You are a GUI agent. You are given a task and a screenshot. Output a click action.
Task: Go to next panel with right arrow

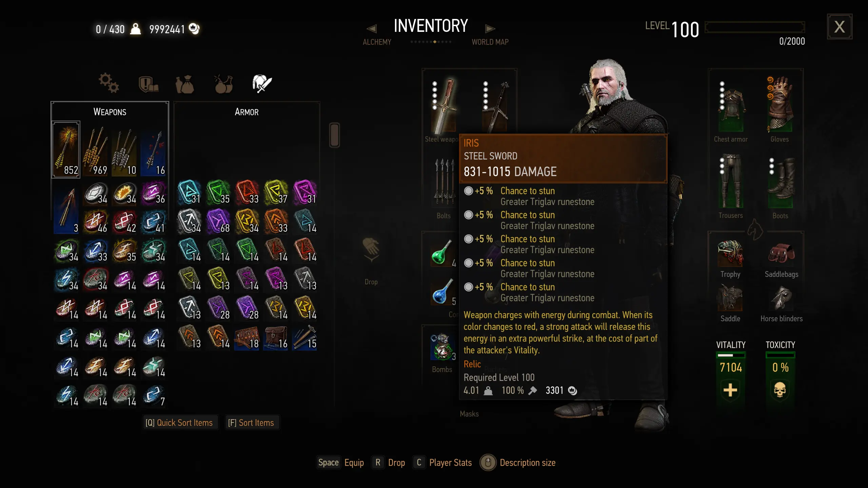coord(490,29)
